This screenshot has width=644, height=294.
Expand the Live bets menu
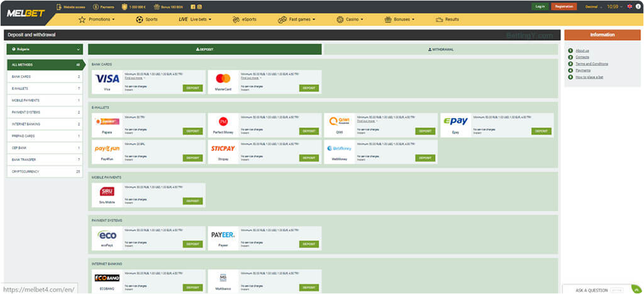tap(210, 19)
